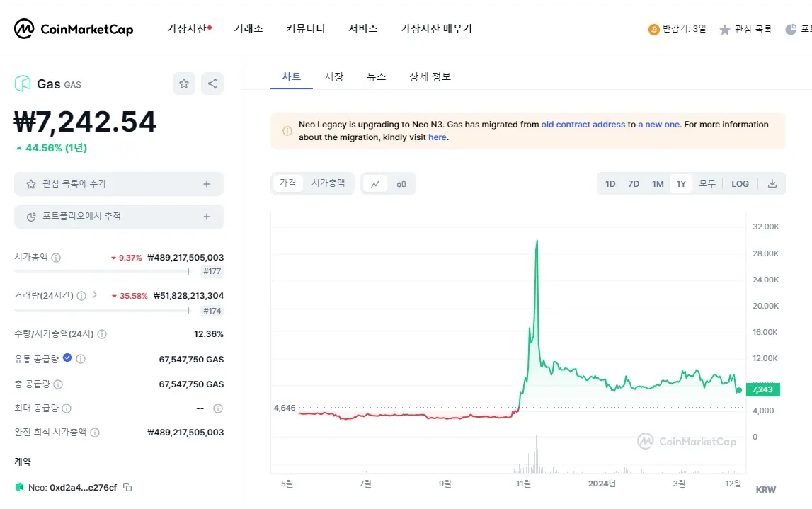Open the 커뮤니티 menu
This screenshot has width=812, height=509.
tap(306, 29)
